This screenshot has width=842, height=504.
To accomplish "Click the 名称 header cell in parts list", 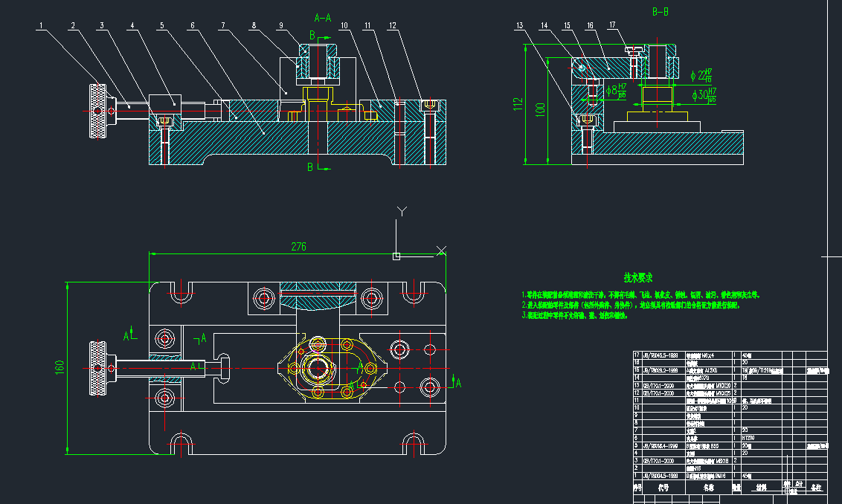I will pos(709,488).
